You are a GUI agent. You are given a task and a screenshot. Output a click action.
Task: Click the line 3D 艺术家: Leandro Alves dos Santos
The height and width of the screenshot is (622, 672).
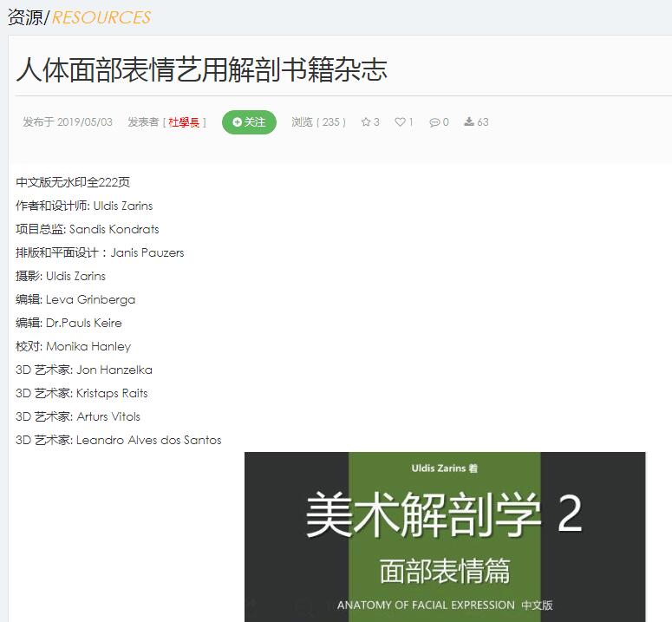118,440
